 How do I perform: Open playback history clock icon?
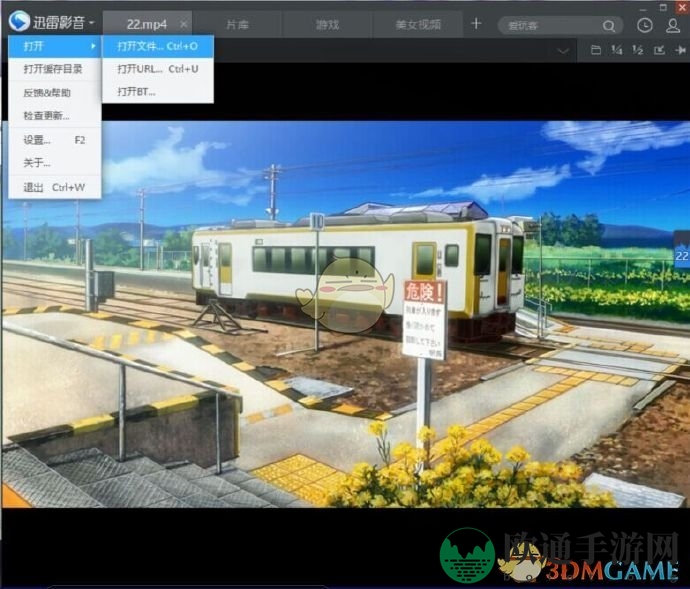pyautogui.click(x=645, y=25)
